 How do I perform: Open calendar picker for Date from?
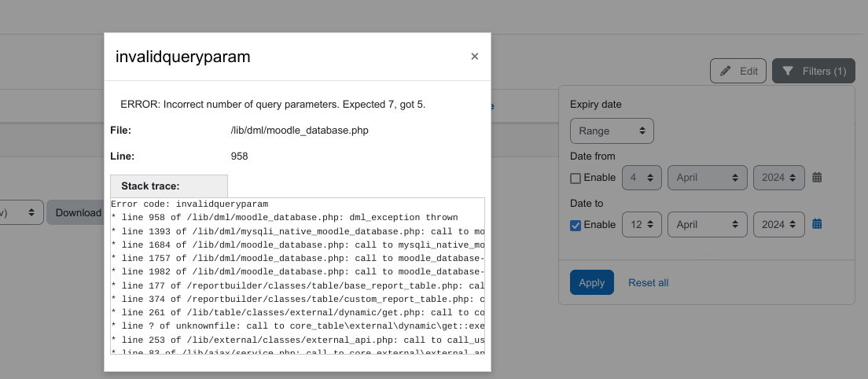point(817,178)
